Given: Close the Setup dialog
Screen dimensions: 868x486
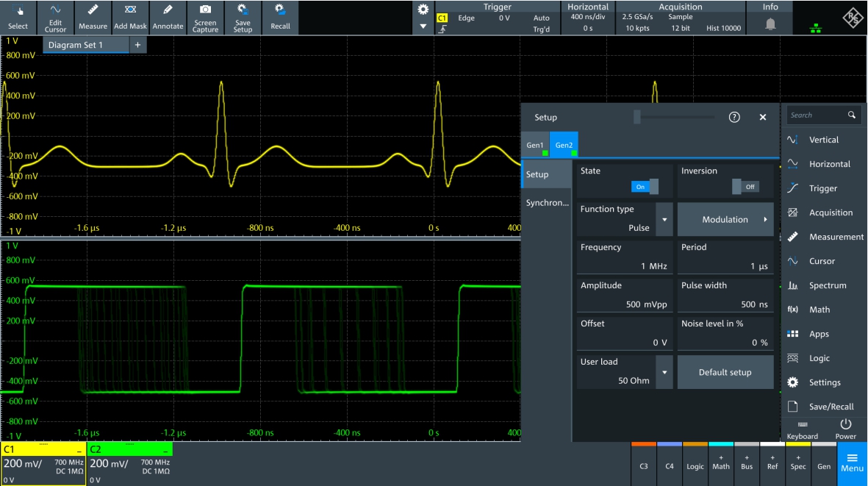Looking at the screenshot, I should 763,118.
